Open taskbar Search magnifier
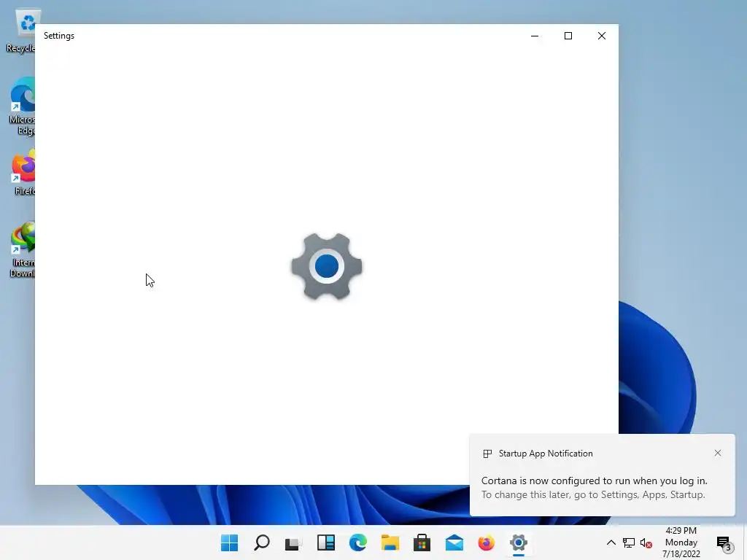 coord(262,542)
